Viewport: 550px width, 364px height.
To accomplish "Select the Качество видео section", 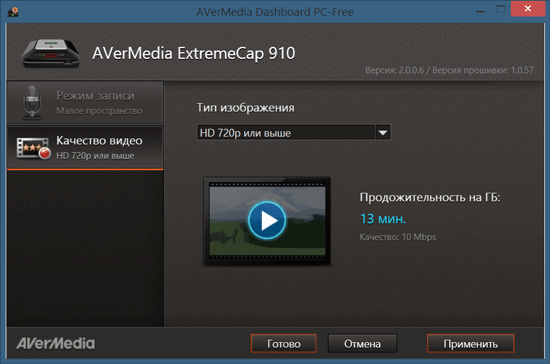I will coord(85,148).
